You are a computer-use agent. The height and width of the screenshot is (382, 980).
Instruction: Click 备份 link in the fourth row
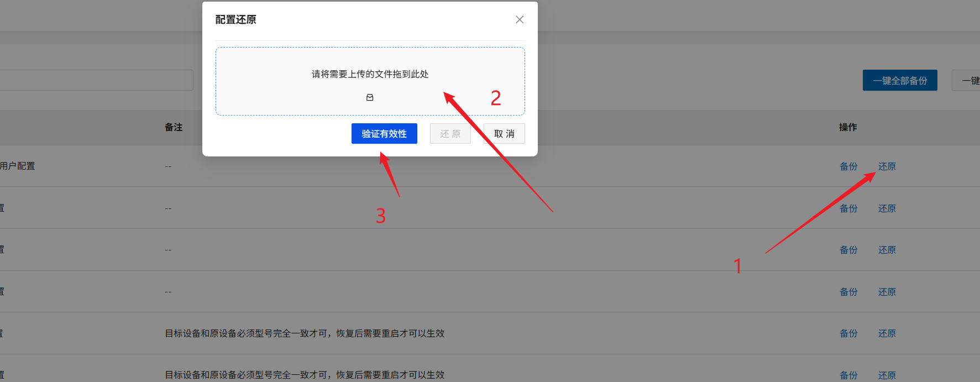(x=848, y=292)
